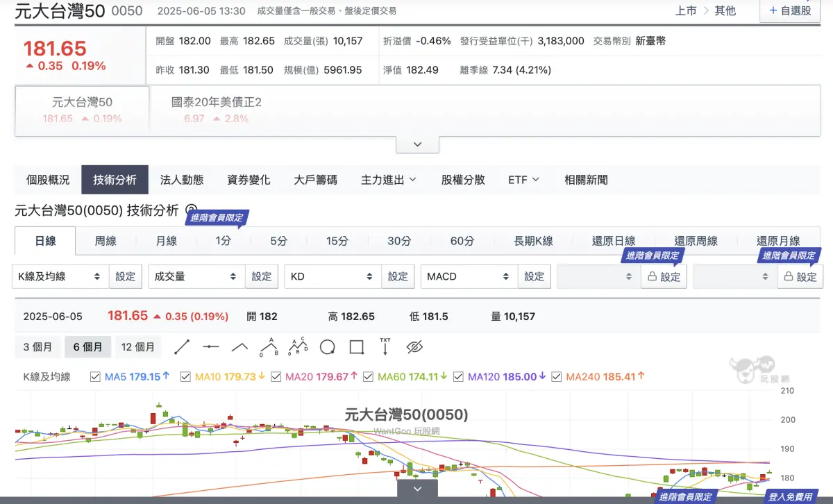The width and height of the screenshot is (833, 504).
Task: Select the TXT text annotation tool
Action: tap(385, 346)
